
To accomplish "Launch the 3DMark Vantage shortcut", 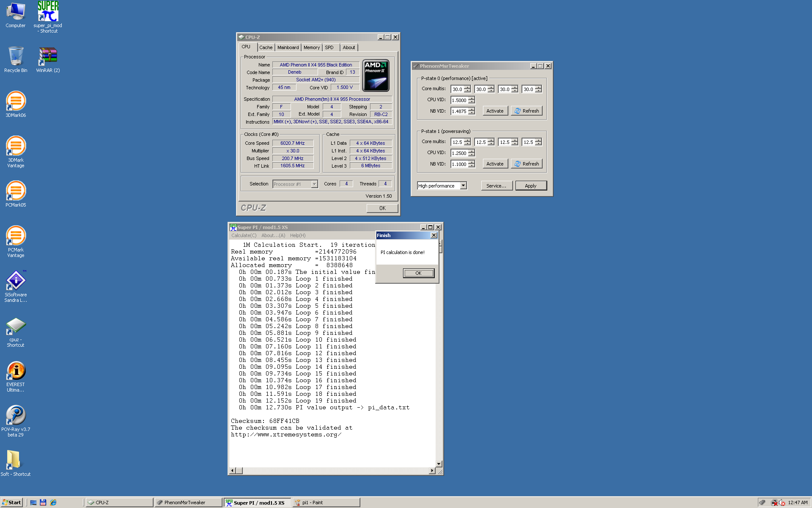I will tap(16, 152).
